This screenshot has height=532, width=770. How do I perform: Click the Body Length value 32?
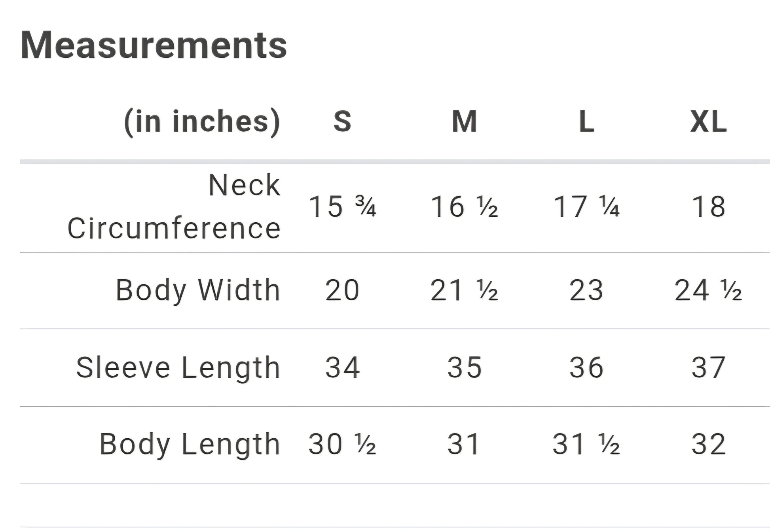(x=708, y=444)
